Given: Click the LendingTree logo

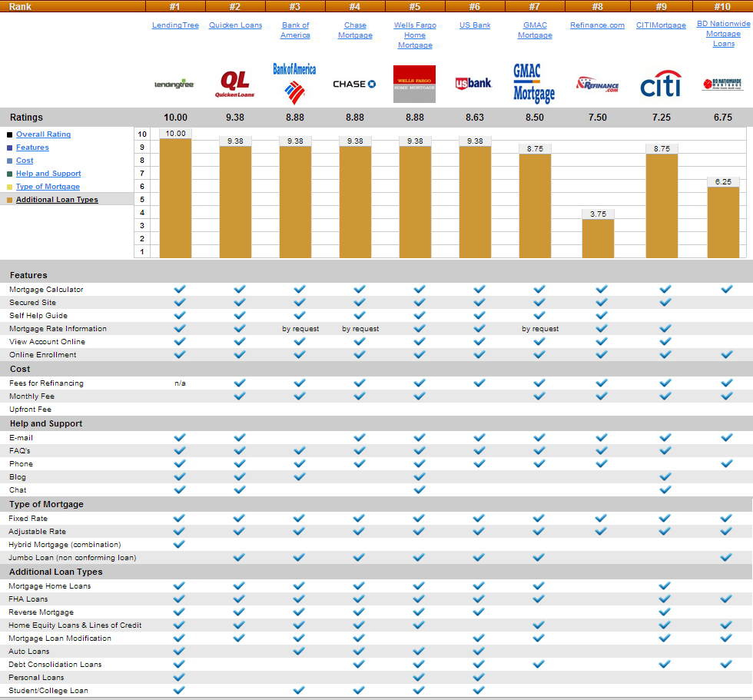Looking at the screenshot, I should point(174,85).
